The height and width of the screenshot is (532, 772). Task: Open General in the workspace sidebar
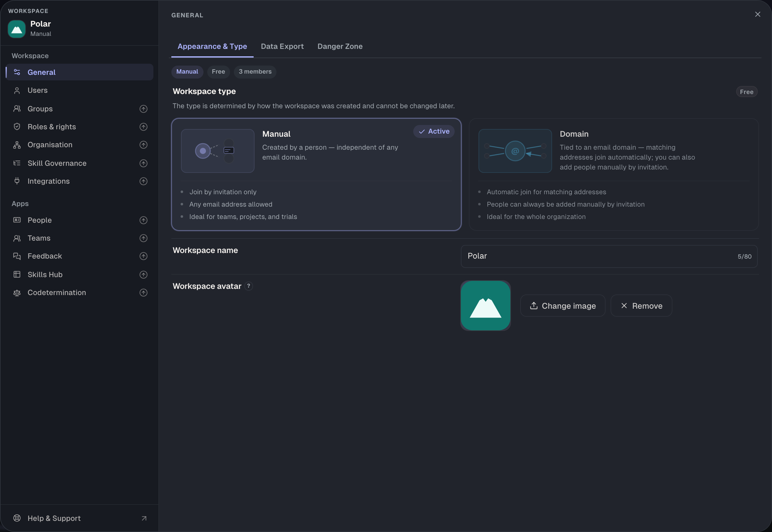pyautogui.click(x=79, y=72)
